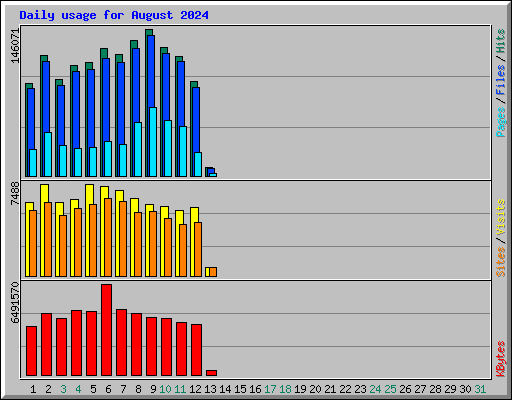Click day 12 on the x-axis
512x400 pixels.
(x=195, y=389)
